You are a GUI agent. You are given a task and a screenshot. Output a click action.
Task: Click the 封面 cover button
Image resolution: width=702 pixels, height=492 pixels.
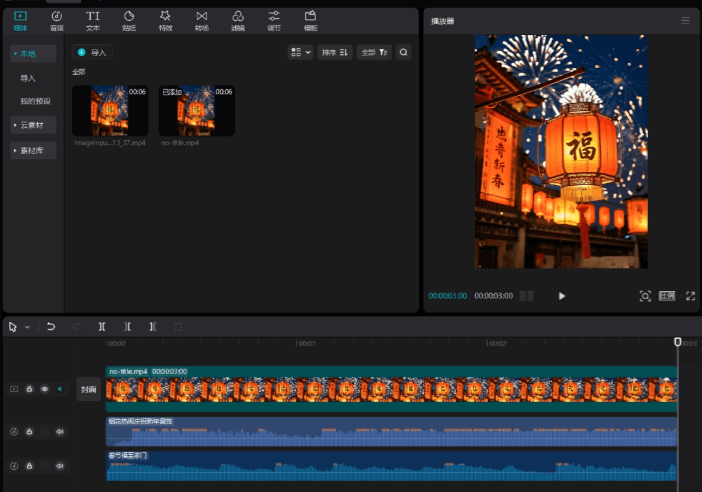tap(89, 389)
